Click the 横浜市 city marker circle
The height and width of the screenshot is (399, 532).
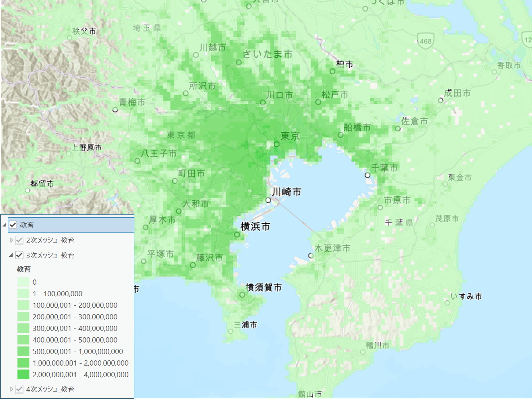click(237, 235)
